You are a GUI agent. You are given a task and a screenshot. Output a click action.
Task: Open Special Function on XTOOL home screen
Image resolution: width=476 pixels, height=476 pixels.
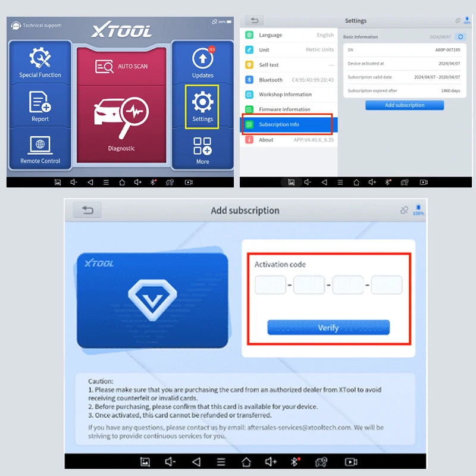click(40, 62)
